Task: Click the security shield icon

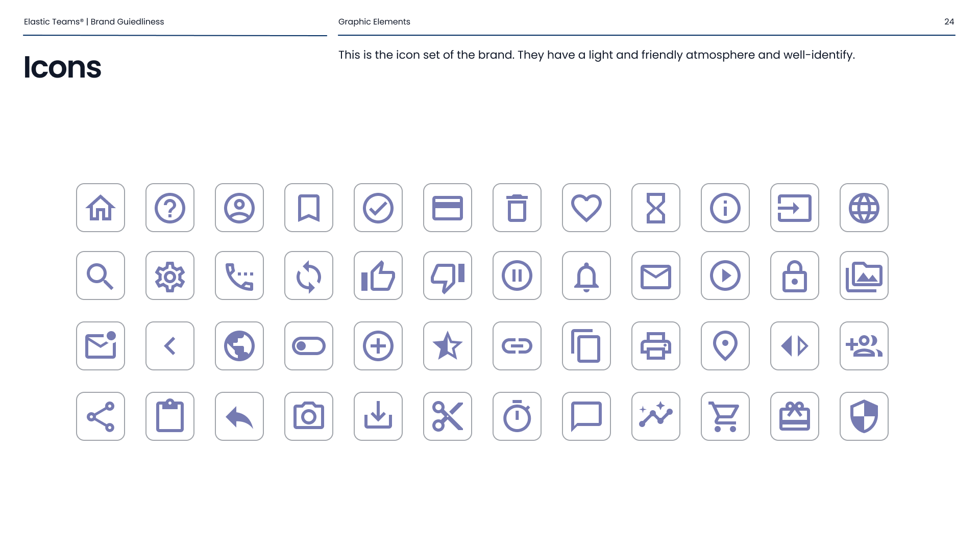Action: click(x=864, y=416)
